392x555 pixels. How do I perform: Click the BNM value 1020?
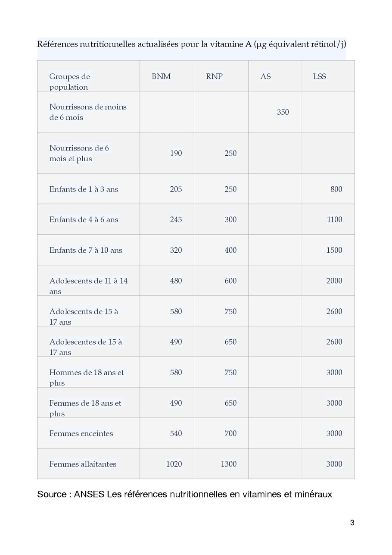[x=174, y=464]
